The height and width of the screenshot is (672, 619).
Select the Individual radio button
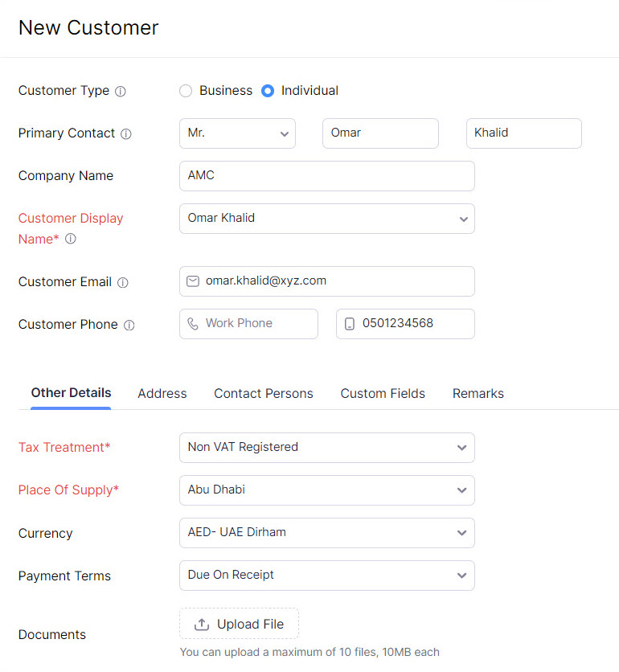pyautogui.click(x=268, y=91)
